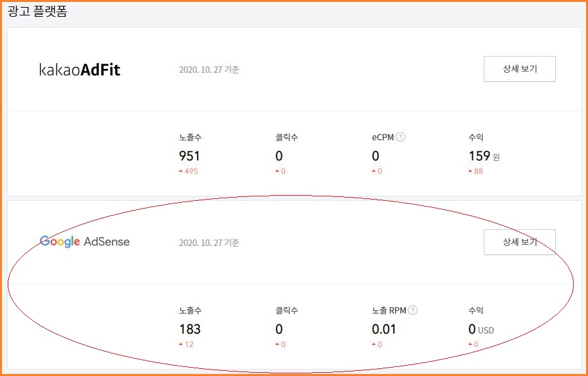Click the AdFit eCPM label text
This screenshot has height=376, width=588.
[x=383, y=137]
